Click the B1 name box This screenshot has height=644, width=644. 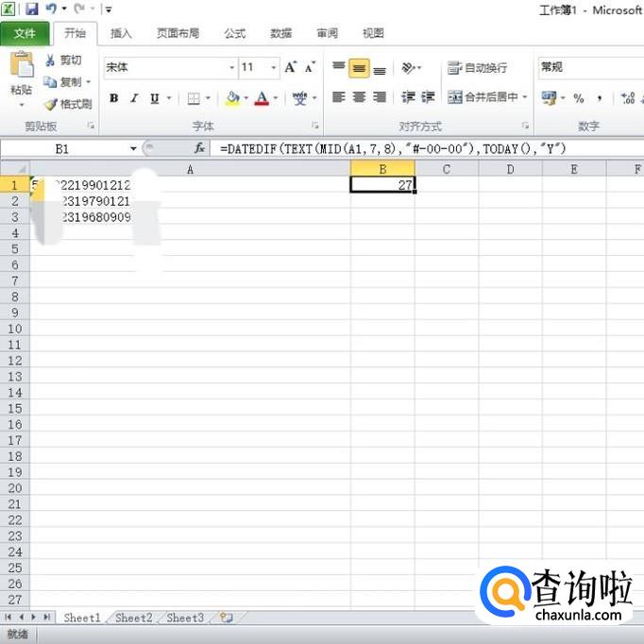[x=62, y=148]
